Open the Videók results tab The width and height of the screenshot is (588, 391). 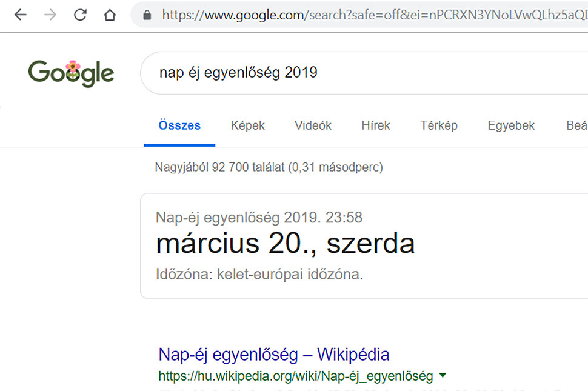tap(313, 125)
